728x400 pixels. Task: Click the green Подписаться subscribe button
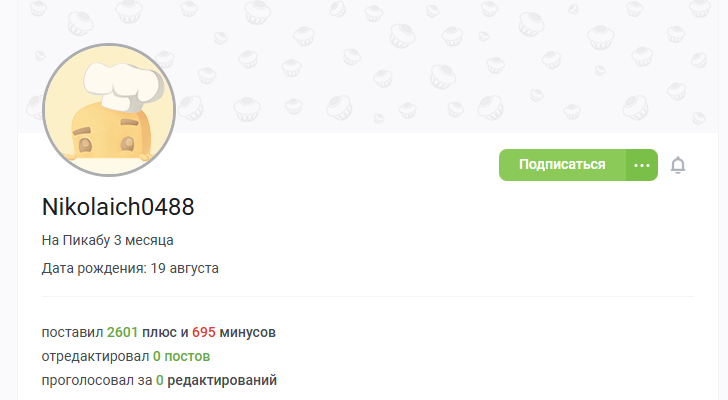coord(562,165)
